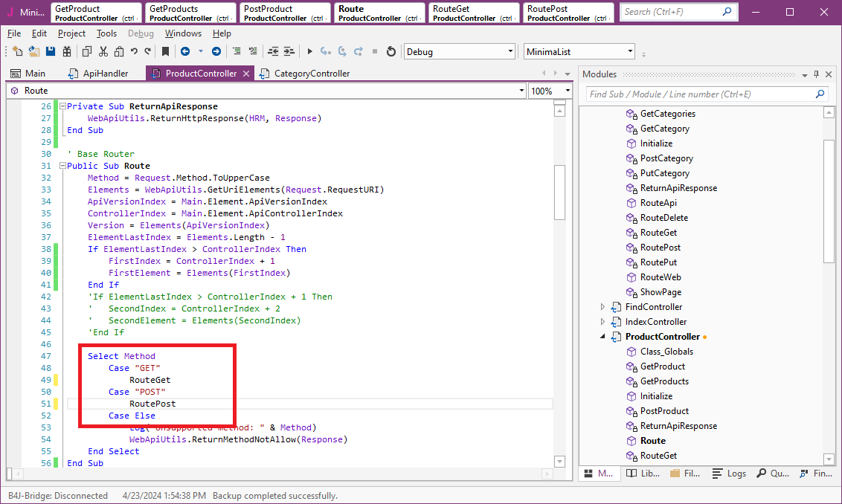
Task: Open the Lib... libraries panel tab
Action: [x=643, y=474]
